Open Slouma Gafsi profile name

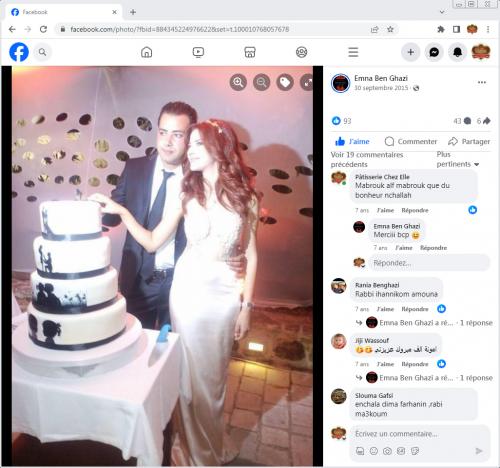coord(374,395)
